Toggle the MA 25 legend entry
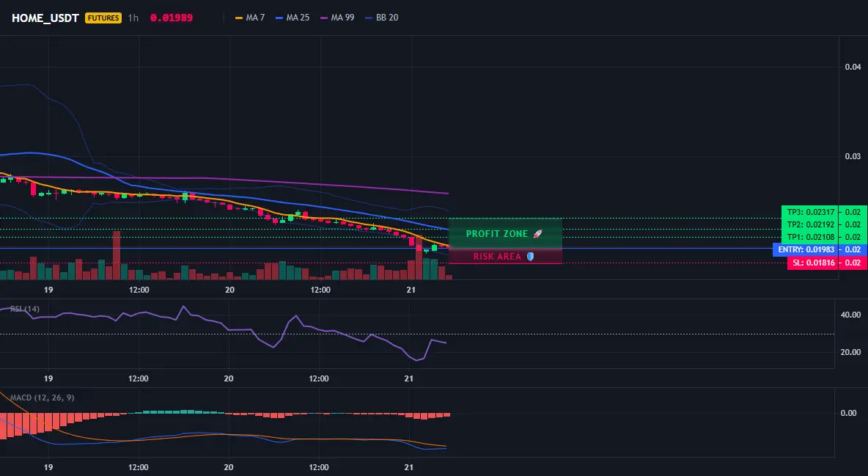868x476 pixels. tap(293, 18)
